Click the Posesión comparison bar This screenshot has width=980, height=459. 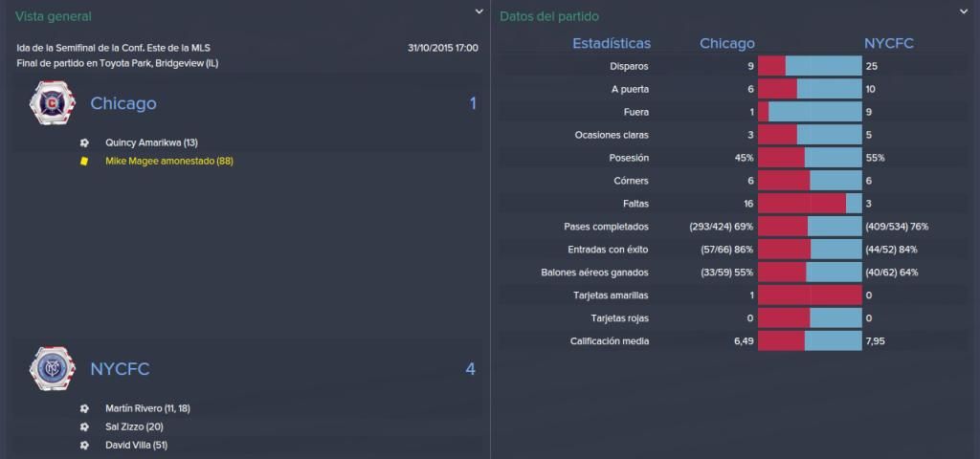[x=810, y=158]
